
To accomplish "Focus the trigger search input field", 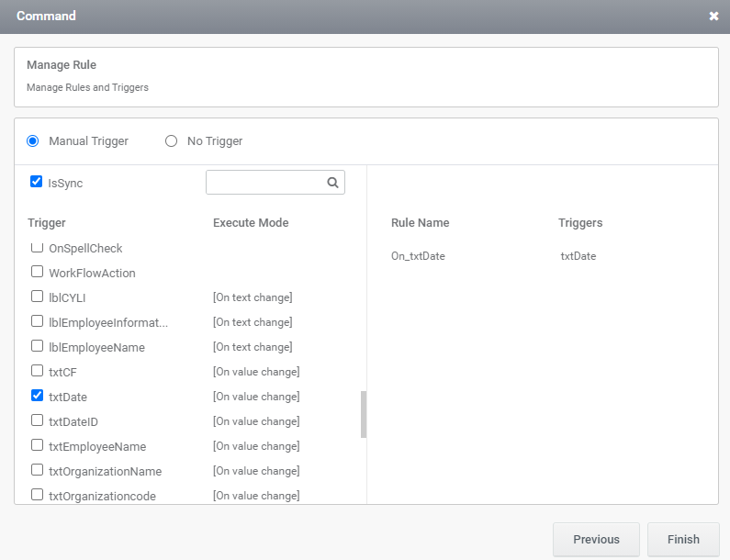I will pyautogui.click(x=266, y=183).
